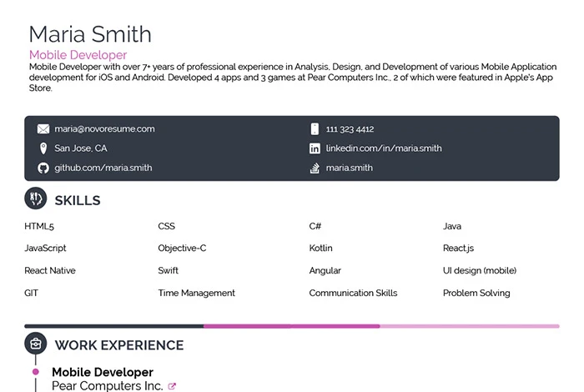The width and height of the screenshot is (584, 392).
Task: Click the LinkedIn logo icon
Action: 315,148
